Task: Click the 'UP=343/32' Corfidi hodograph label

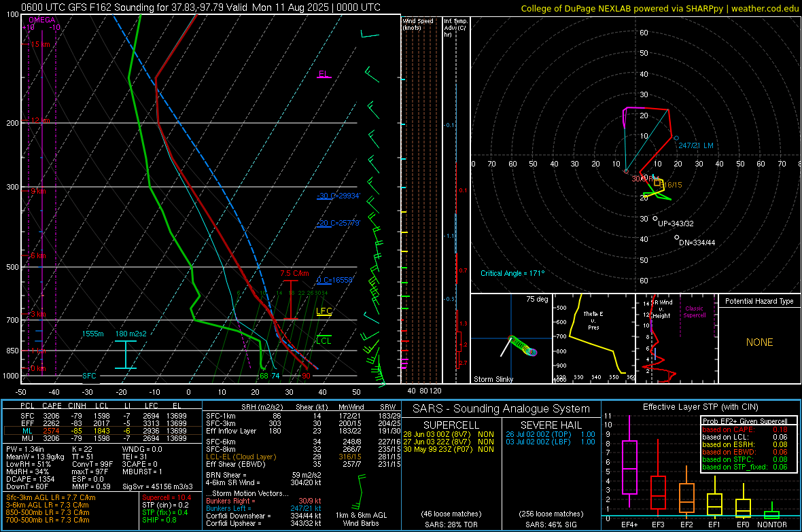Action: point(676,224)
